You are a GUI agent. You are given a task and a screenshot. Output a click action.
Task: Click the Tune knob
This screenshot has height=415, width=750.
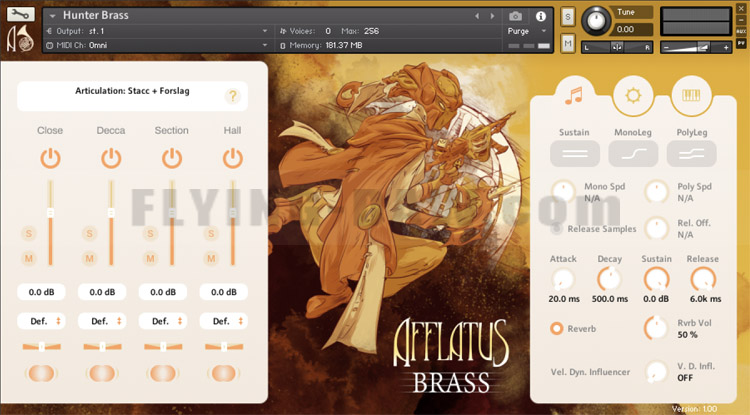click(x=596, y=21)
